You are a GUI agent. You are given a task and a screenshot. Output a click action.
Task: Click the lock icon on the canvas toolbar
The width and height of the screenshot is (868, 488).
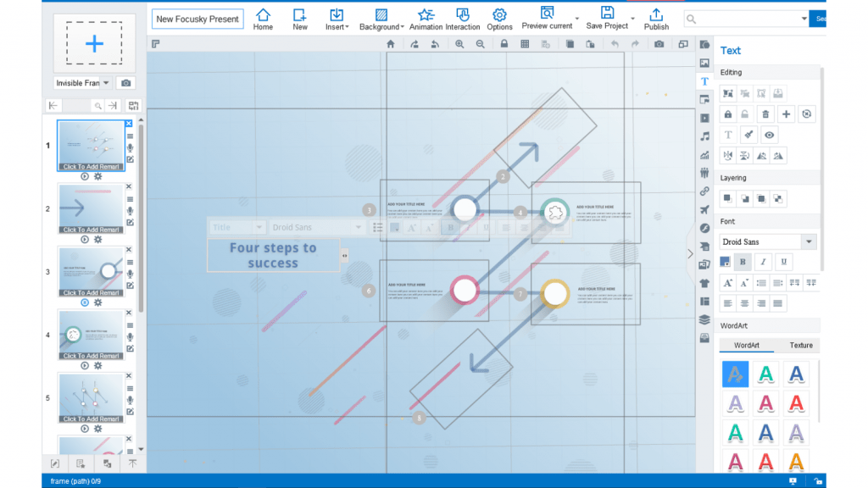point(504,43)
